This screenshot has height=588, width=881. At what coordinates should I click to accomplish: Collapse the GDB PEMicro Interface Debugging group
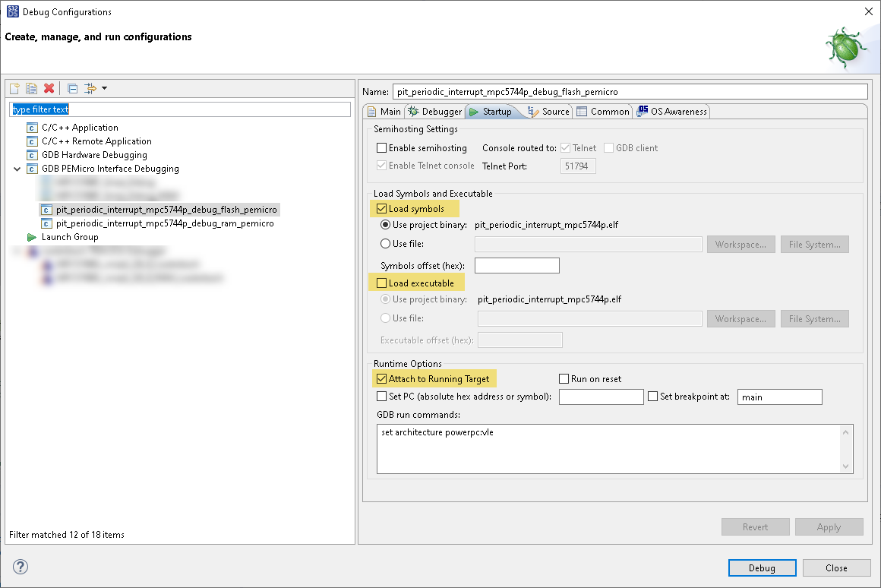click(17, 168)
